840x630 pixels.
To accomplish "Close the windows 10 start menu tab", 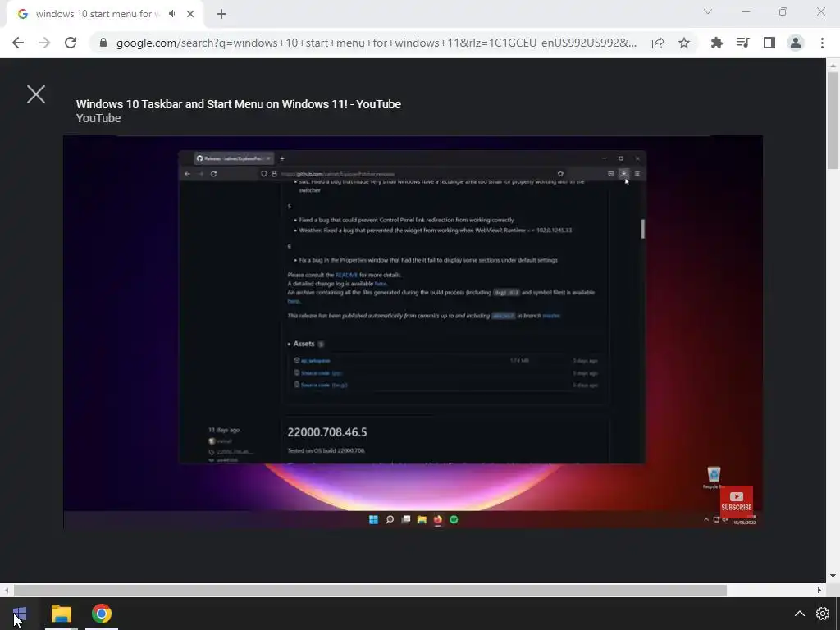I will tap(190, 14).
